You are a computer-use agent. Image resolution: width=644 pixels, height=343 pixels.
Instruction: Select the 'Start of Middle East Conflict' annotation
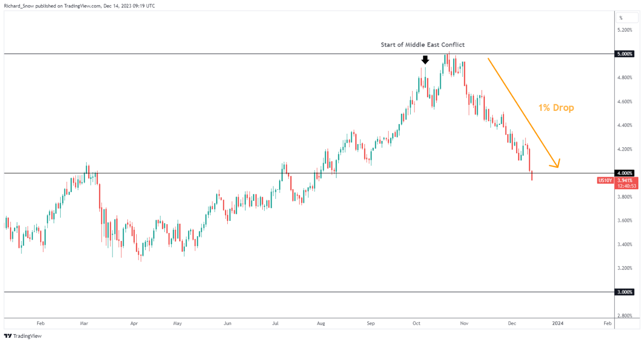[423, 45]
